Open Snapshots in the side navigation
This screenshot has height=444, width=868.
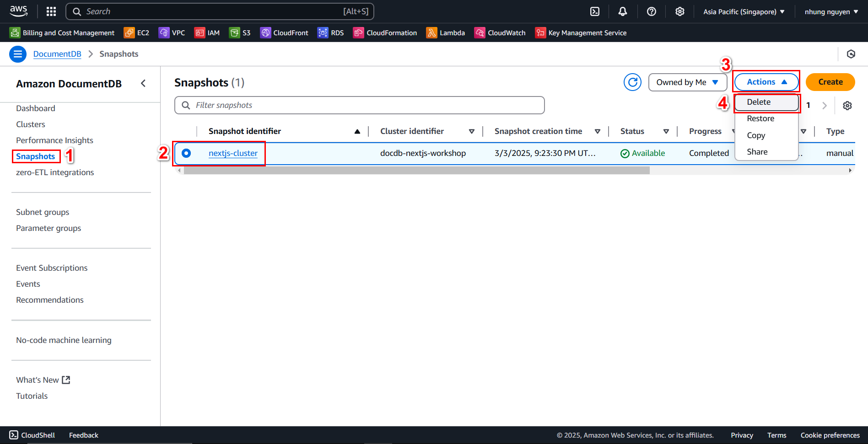coord(36,156)
